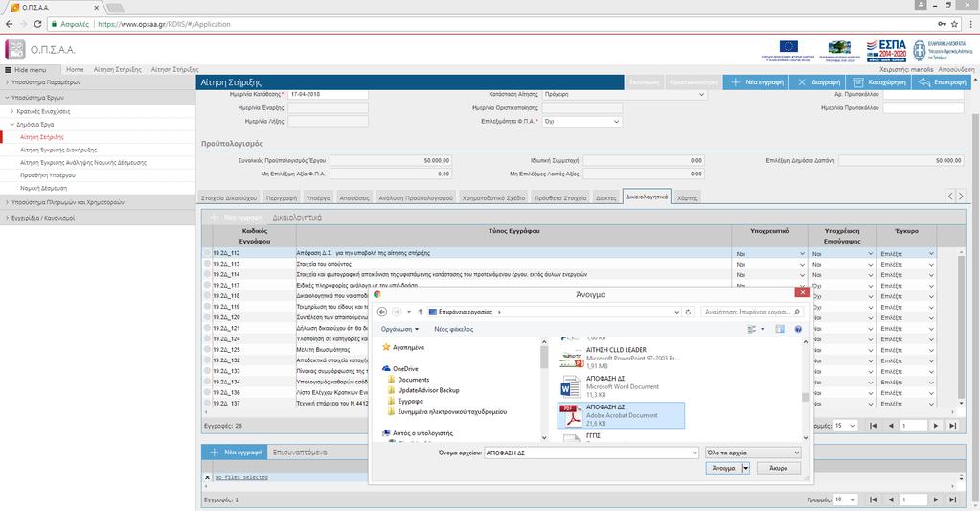
Task: Toggle the preview pane in the file dialog
Action: pyautogui.click(x=780, y=329)
